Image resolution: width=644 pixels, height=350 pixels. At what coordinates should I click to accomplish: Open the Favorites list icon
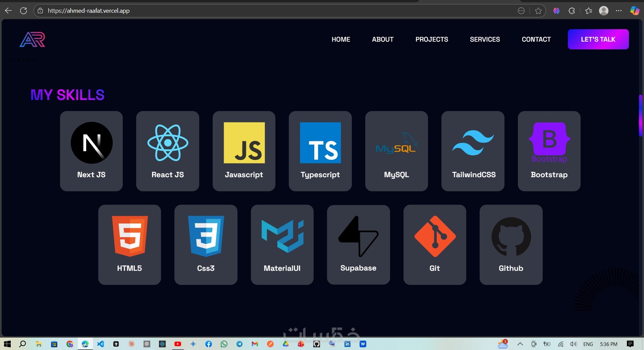[589, 11]
